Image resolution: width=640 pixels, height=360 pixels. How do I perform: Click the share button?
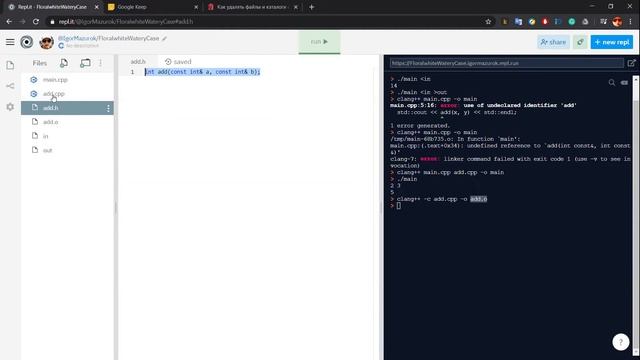click(x=553, y=42)
